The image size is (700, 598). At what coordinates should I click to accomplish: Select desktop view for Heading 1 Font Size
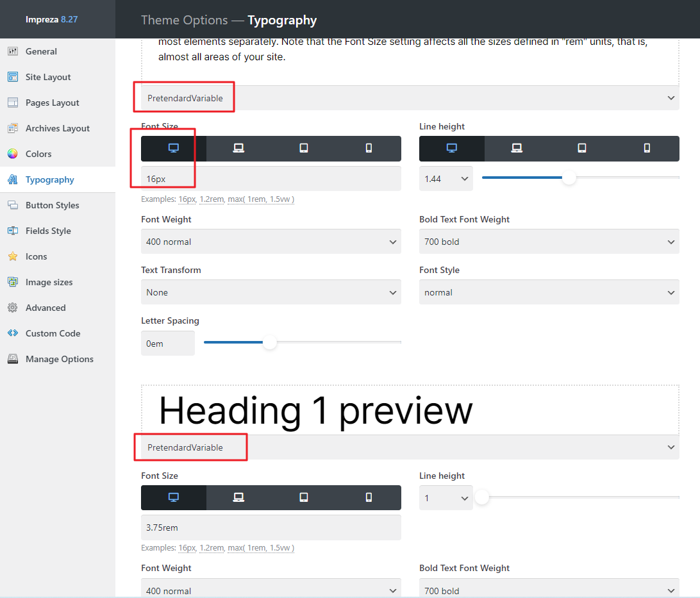tap(174, 497)
